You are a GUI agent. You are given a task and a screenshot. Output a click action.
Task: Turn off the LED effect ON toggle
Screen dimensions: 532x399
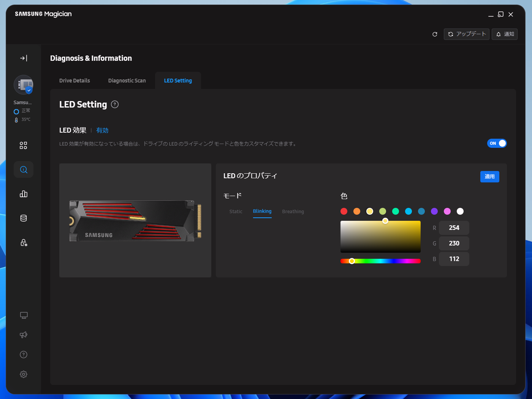pos(497,143)
